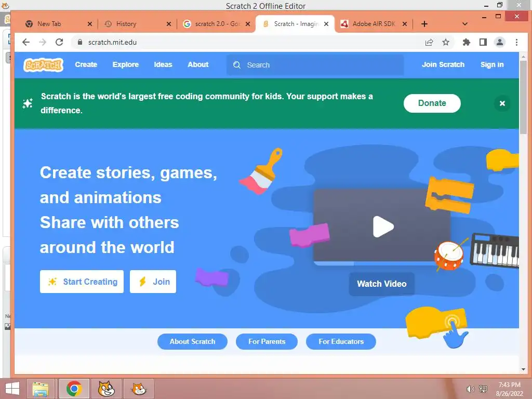Open the Chrome three-dot menu

pyautogui.click(x=516, y=42)
